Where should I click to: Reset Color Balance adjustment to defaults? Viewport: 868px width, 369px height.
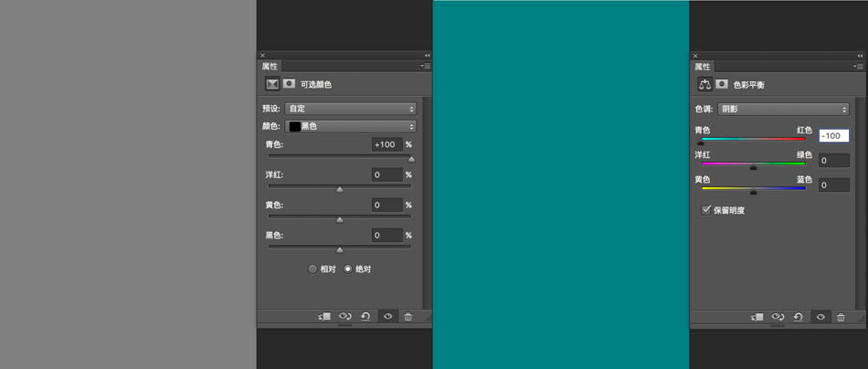click(x=799, y=316)
